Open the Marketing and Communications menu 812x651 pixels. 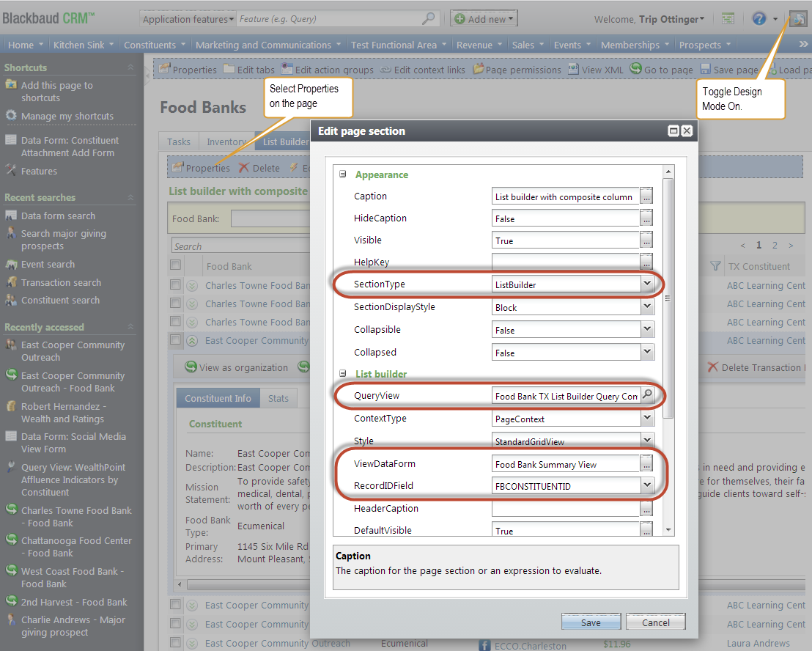(x=268, y=45)
